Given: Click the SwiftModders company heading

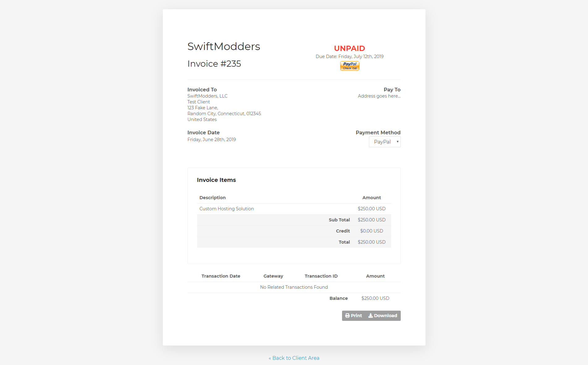Looking at the screenshot, I should pyautogui.click(x=224, y=46).
